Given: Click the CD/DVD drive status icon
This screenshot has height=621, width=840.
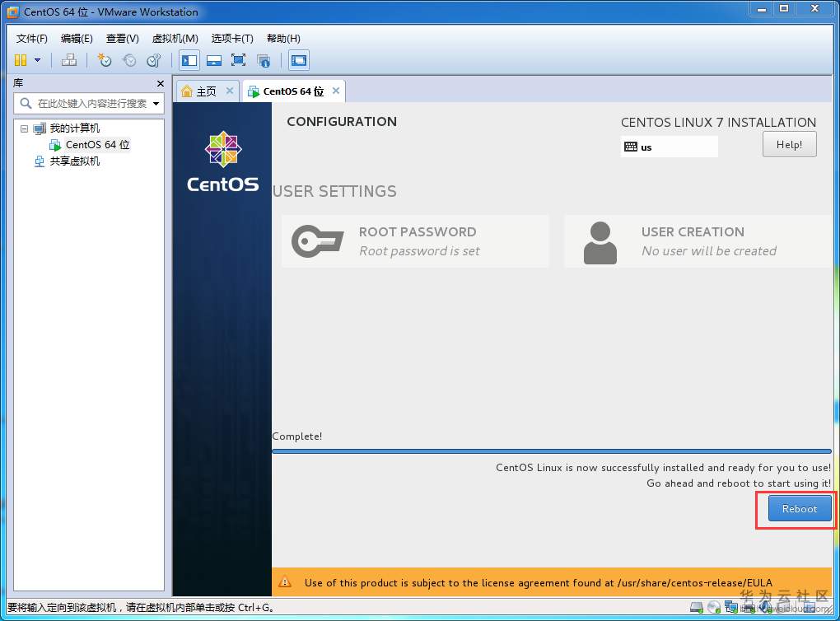Looking at the screenshot, I should pyautogui.click(x=713, y=607).
